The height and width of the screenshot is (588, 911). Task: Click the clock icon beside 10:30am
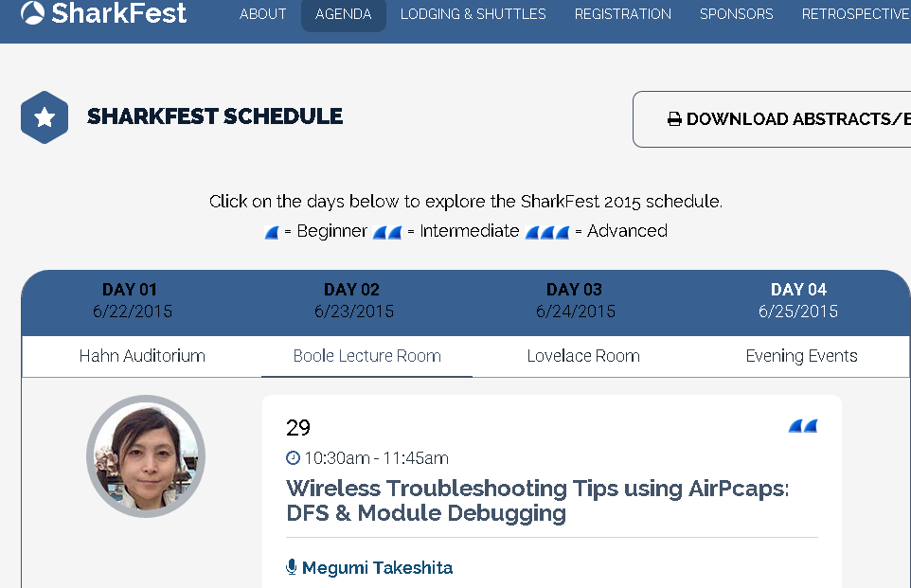(x=293, y=458)
